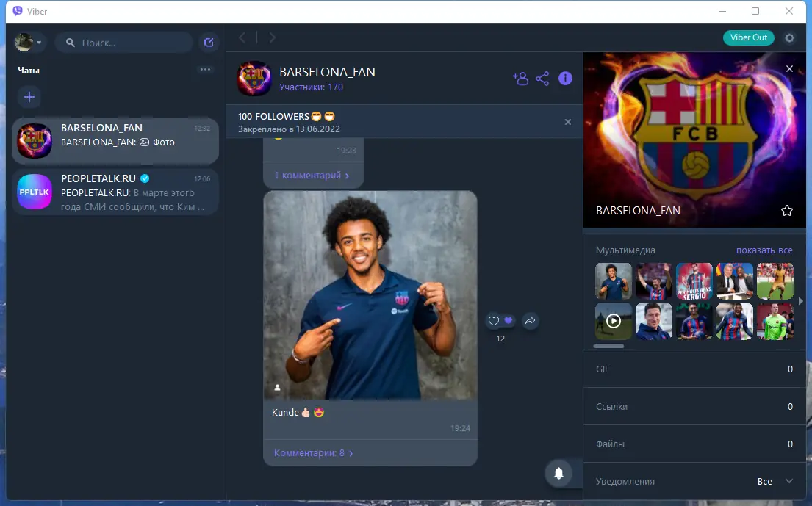The width and height of the screenshot is (812, 506).
Task: Open Viber settings gear
Action: [x=789, y=37]
